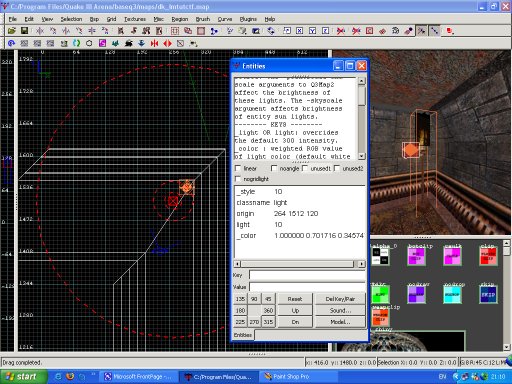Select the botclip texture thumbnail
Screen dimensions: 512x384
tap(416, 257)
